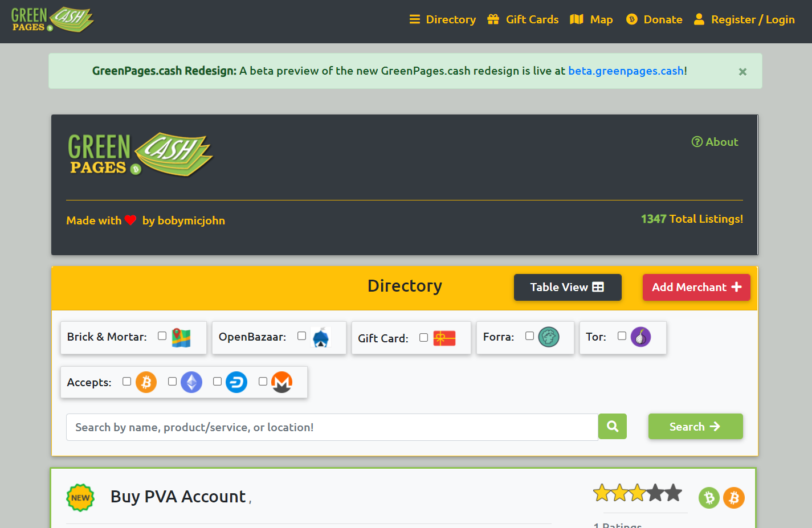Dismiss the redesign announcement banner
The image size is (812, 528).
(742, 72)
